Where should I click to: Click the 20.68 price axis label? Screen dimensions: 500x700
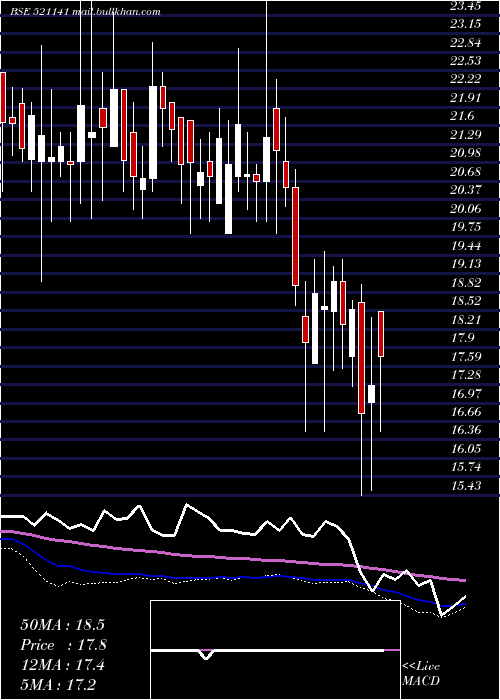466,171
